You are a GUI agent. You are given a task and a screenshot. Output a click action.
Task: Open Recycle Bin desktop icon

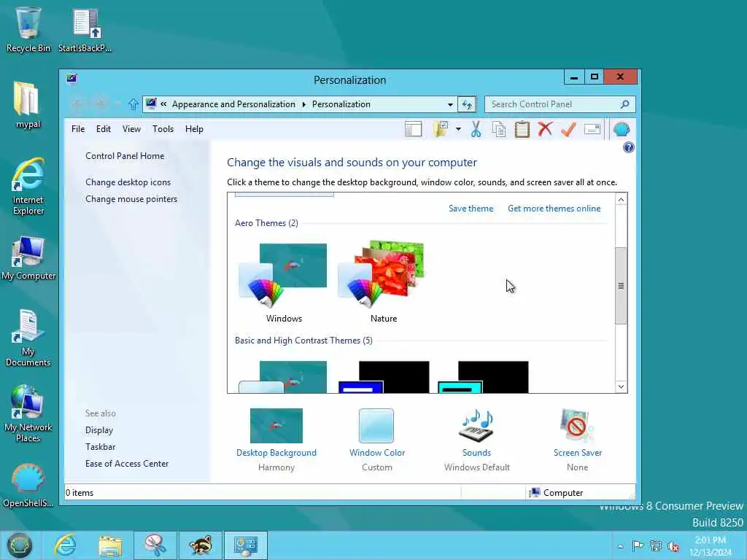click(x=28, y=29)
